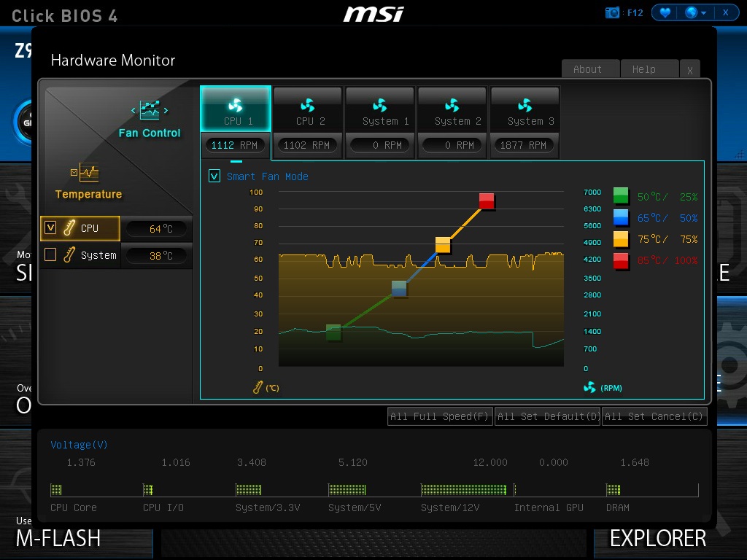Image resolution: width=747 pixels, height=560 pixels.
Task: Click the green legend color swatch
Action: (621, 195)
